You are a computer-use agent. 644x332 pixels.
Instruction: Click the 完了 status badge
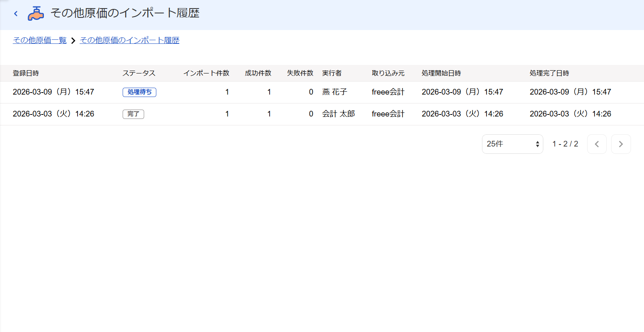[x=133, y=114]
